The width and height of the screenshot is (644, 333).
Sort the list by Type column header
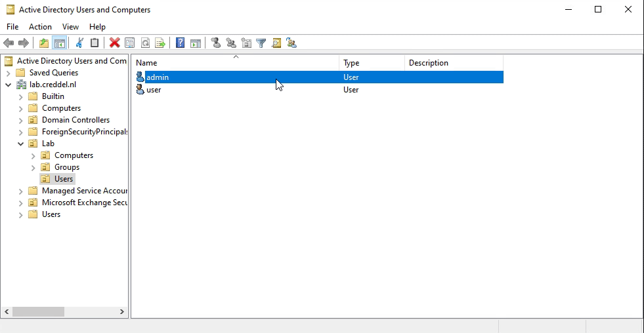[371, 63]
